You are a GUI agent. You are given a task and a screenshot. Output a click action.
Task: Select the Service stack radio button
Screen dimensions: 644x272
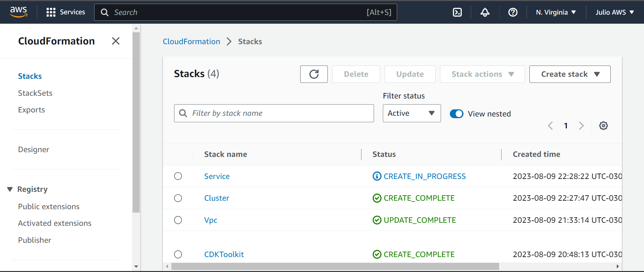178,176
